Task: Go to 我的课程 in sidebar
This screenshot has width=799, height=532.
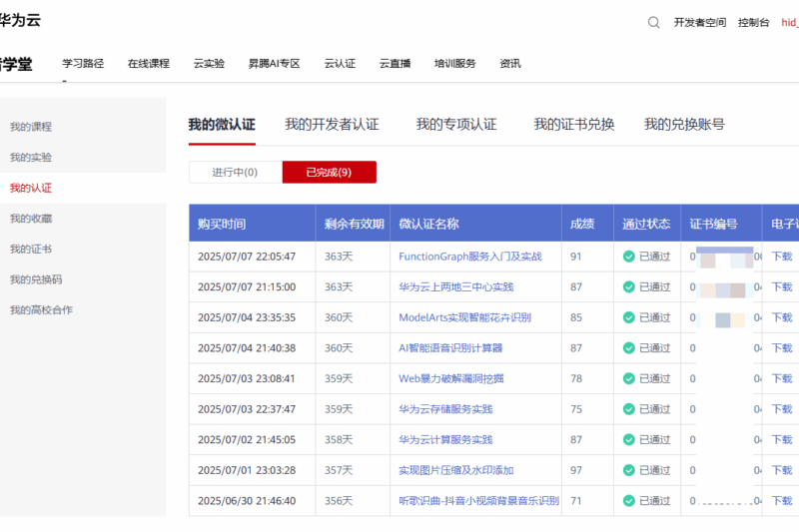Action: click(31, 127)
